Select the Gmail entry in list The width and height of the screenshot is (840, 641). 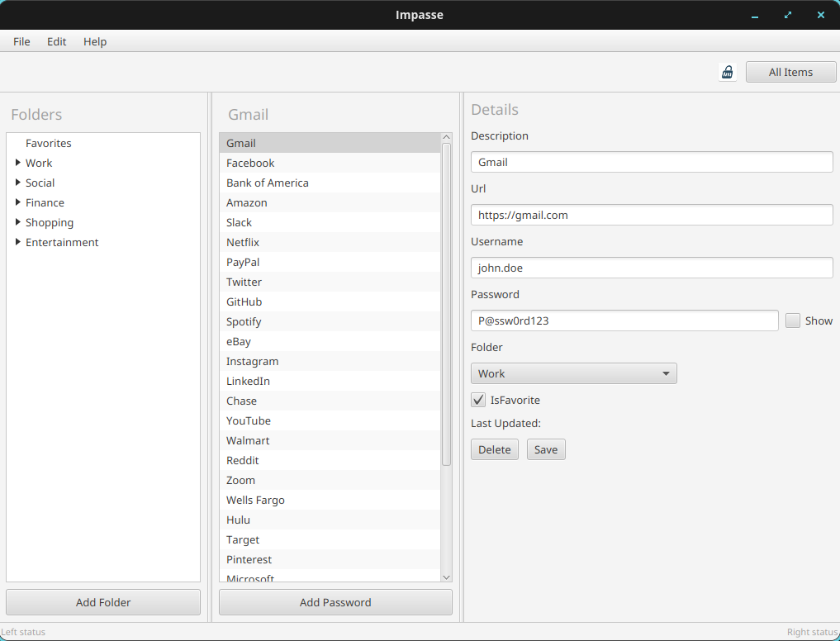tap(330, 143)
